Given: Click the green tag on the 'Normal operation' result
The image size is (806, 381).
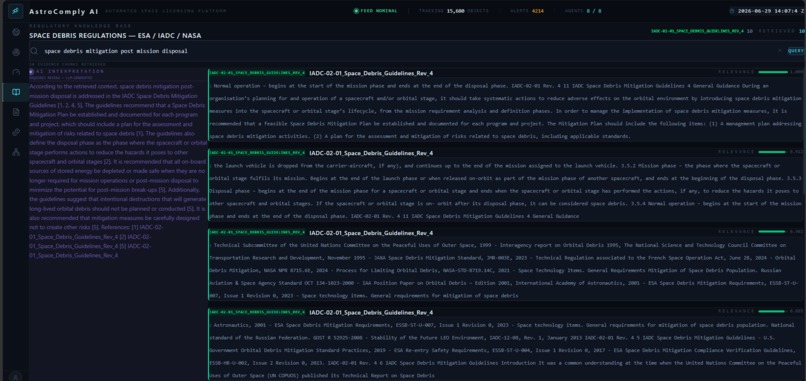Looking at the screenshot, I should 258,73.
